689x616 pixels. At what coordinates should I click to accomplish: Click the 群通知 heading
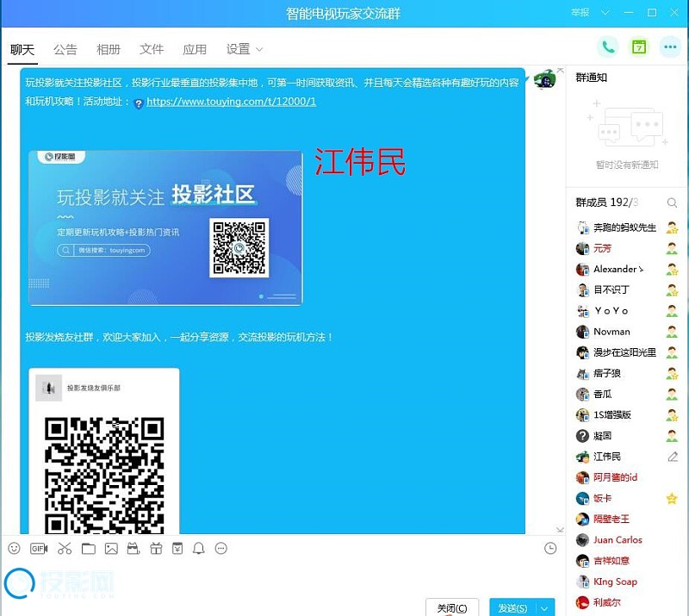(x=592, y=78)
